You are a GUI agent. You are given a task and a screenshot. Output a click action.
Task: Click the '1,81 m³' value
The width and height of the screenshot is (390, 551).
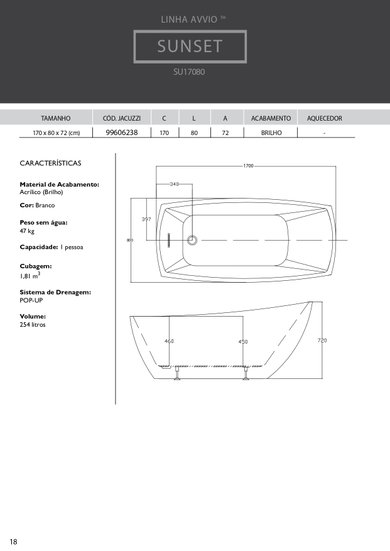pyautogui.click(x=30, y=276)
